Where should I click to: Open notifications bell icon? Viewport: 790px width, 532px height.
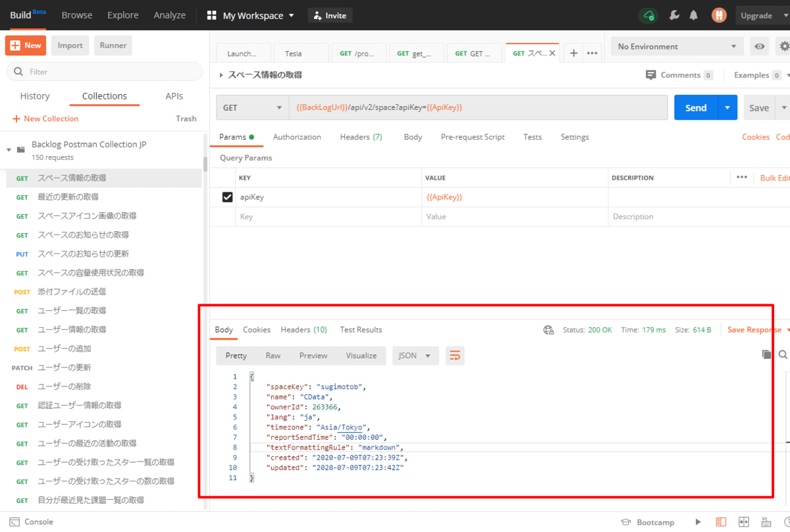pos(694,15)
